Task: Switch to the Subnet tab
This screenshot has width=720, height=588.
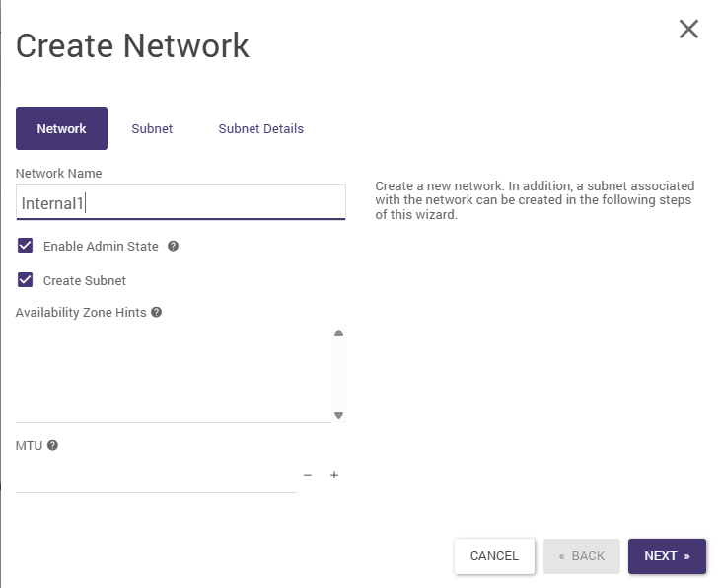Action: coord(152,128)
